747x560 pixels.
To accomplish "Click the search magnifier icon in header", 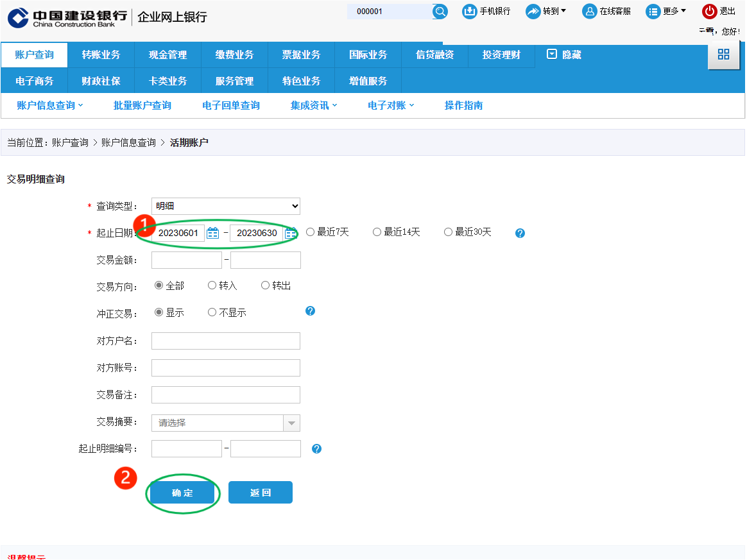I will [440, 12].
